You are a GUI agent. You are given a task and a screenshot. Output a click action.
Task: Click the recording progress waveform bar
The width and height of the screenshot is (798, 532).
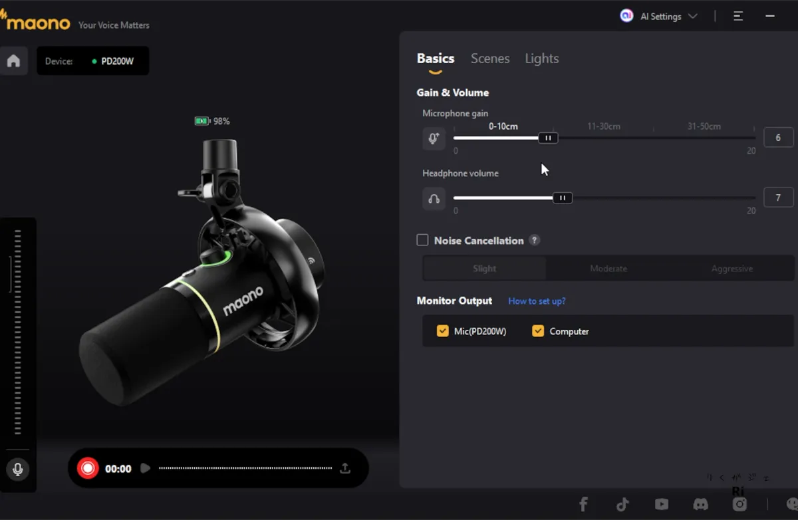tap(245, 468)
